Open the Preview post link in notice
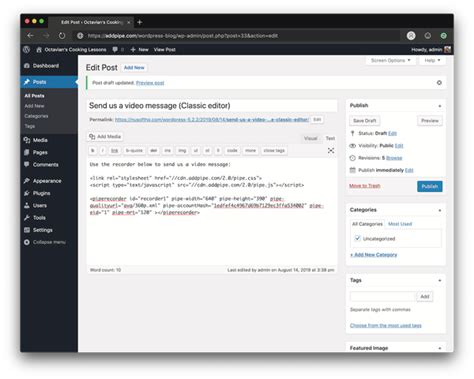 [x=150, y=83]
